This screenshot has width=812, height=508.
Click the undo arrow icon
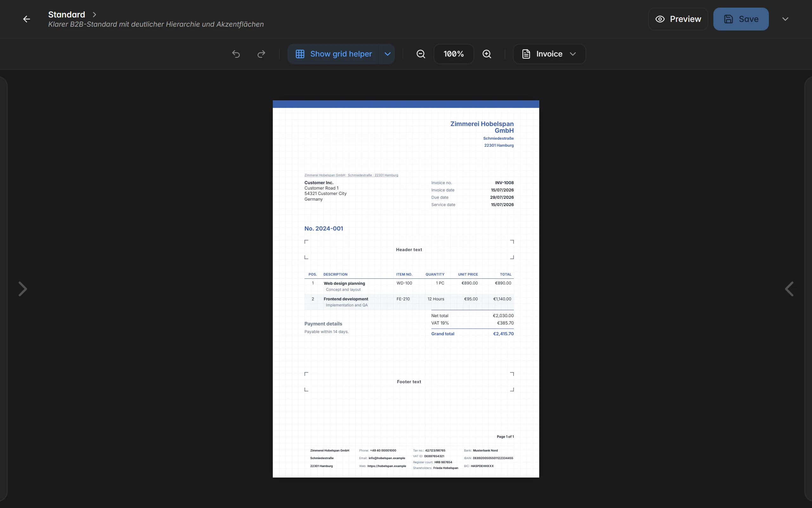click(x=236, y=54)
